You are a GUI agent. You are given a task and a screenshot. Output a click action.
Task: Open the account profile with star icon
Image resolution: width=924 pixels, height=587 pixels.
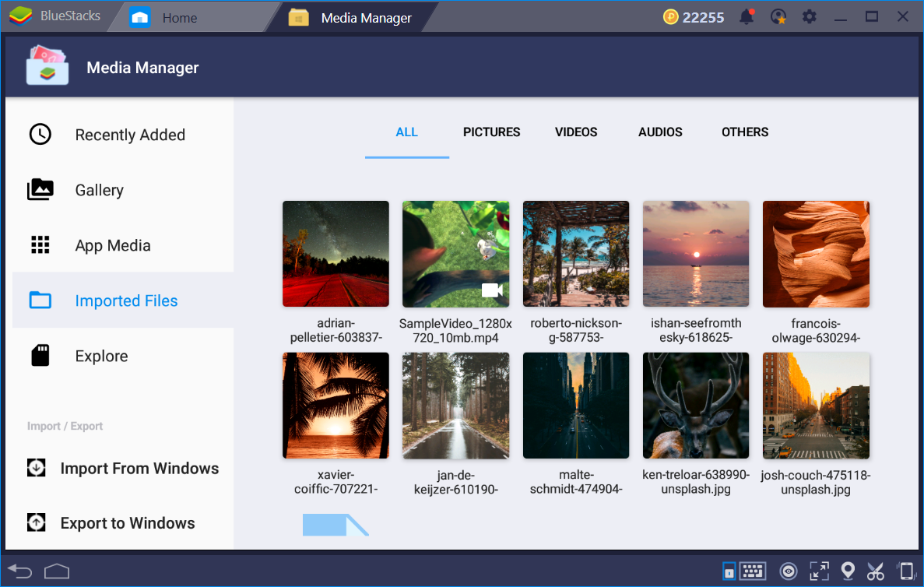click(778, 16)
